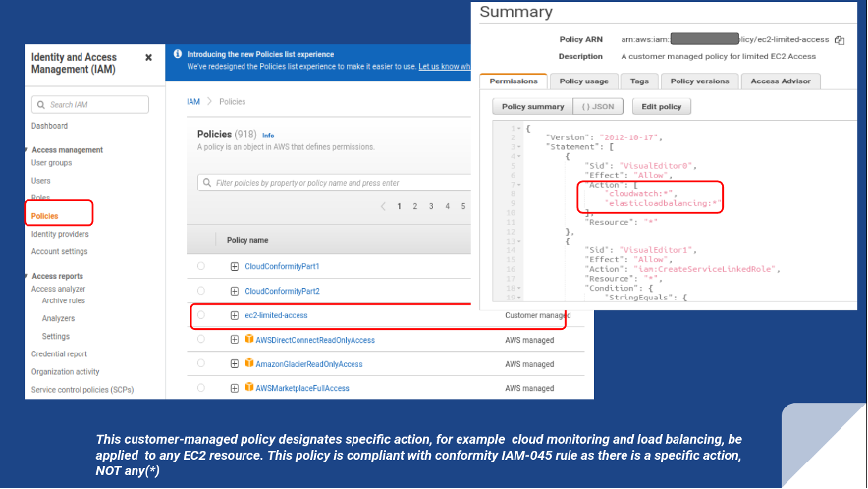Close the IAM navigation panel
The height and width of the screenshot is (489, 868).
coord(148,58)
